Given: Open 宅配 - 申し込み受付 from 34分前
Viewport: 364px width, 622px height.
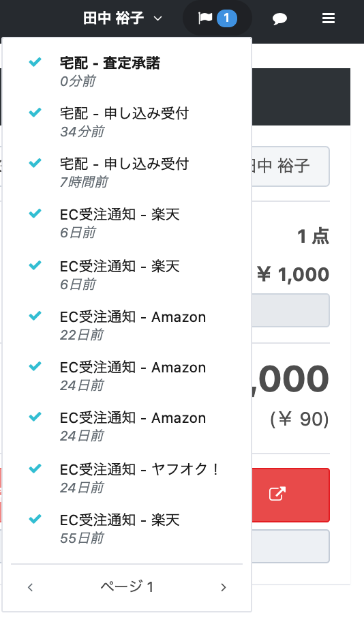Looking at the screenshot, I should [x=127, y=122].
